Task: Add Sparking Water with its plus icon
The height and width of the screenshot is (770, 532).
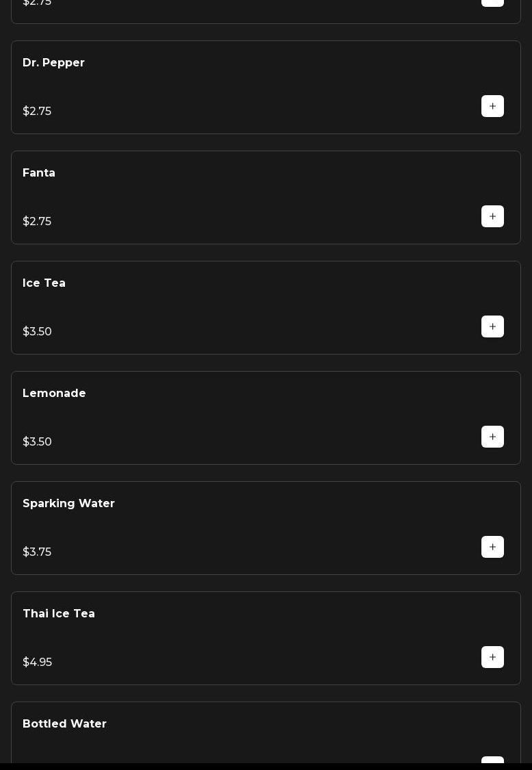Action: click(492, 547)
